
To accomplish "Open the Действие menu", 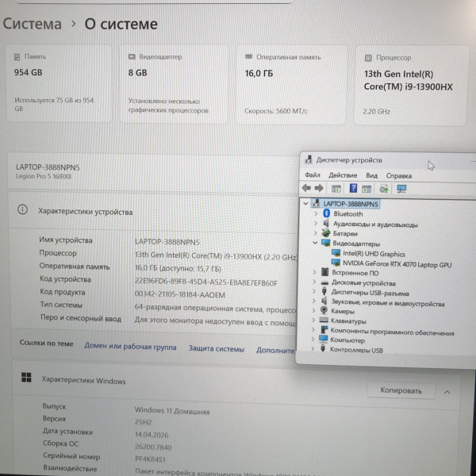I will [x=343, y=175].
